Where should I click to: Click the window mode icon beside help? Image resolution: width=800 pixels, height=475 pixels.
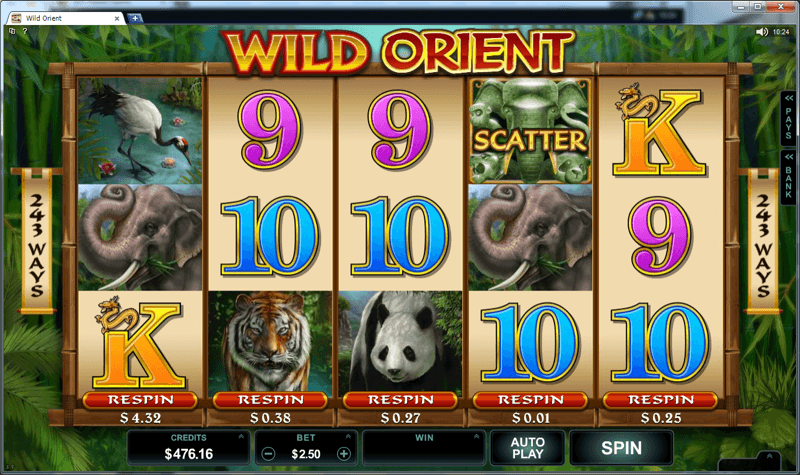pyautogui.click(x=12, y=31)
